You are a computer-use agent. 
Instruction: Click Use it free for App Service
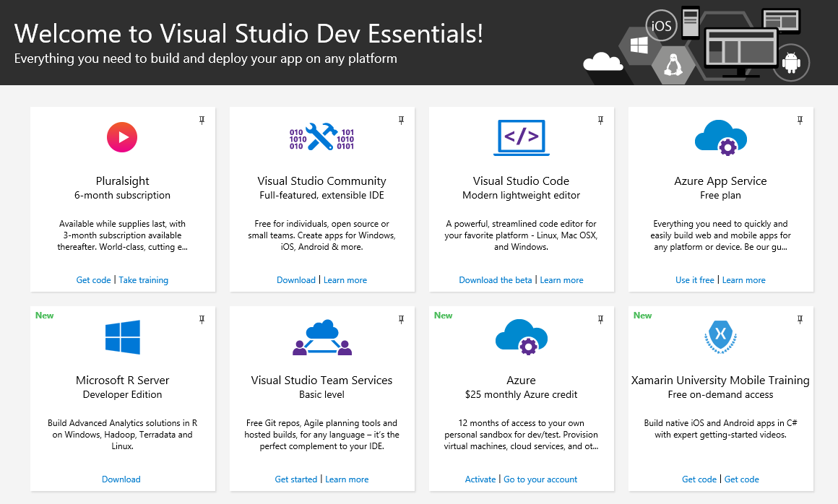tap(695, 279)
